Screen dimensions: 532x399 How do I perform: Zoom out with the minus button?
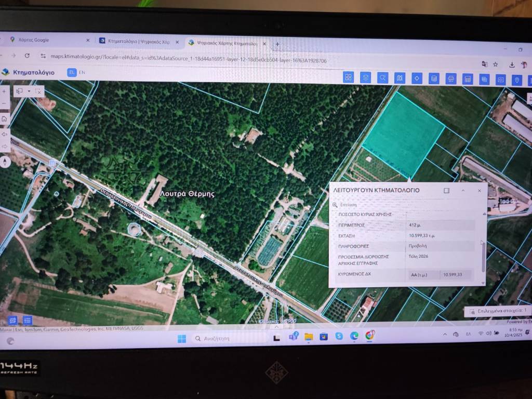pyautogui.click(x=4, y=103)
